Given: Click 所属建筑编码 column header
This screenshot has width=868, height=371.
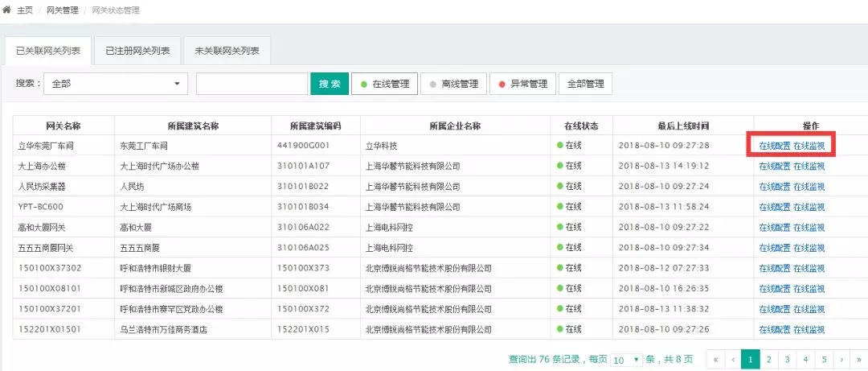Looking at the screenshot, I should tap(316, 126).
